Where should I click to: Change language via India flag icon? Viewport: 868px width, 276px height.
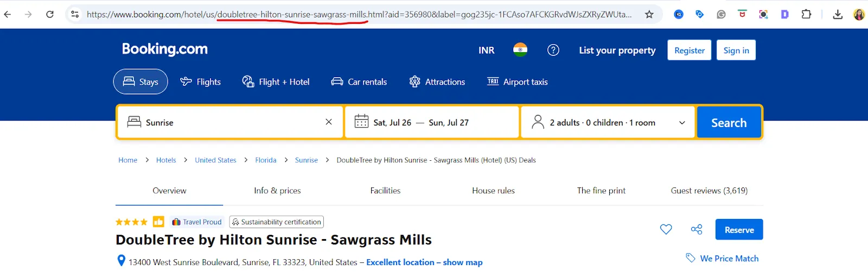click(x=520, y=50)
